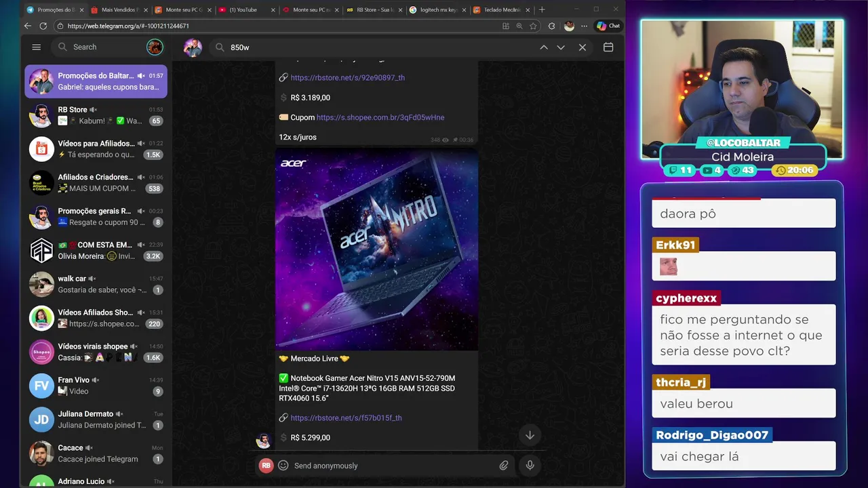Open the Shopee coupon link

380,117
